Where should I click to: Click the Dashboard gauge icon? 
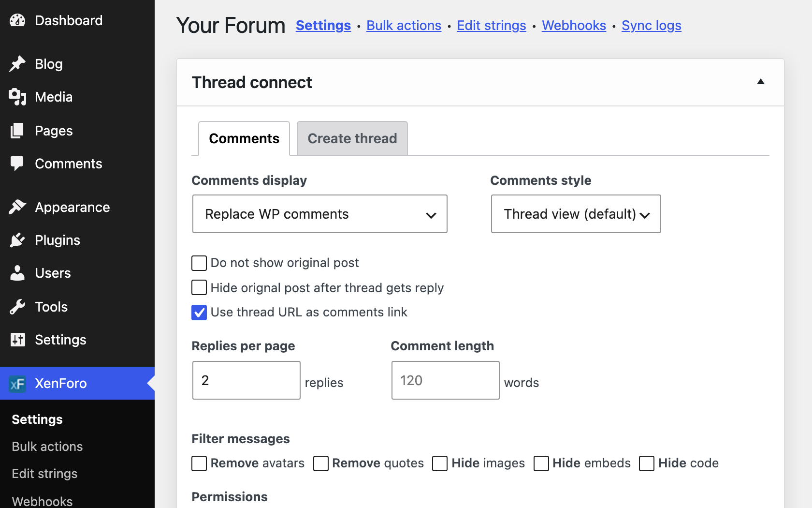17,20
